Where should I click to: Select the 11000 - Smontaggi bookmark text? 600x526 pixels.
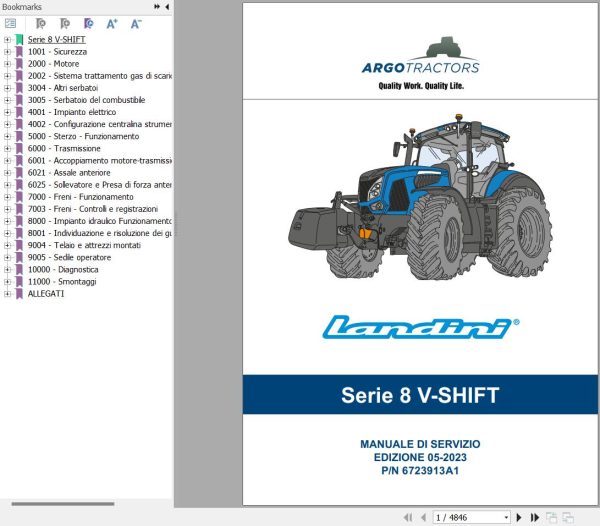pyautogui.click(x=62, y=282)
